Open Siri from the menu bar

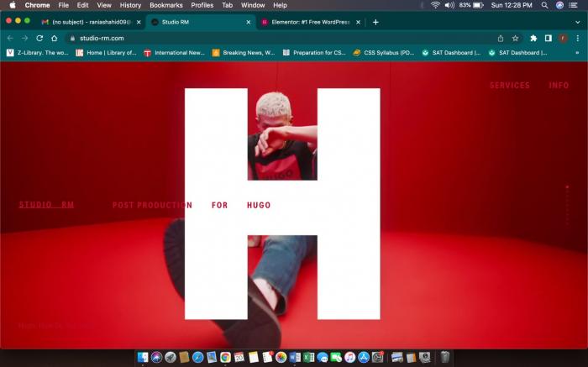tap(559, 5)
